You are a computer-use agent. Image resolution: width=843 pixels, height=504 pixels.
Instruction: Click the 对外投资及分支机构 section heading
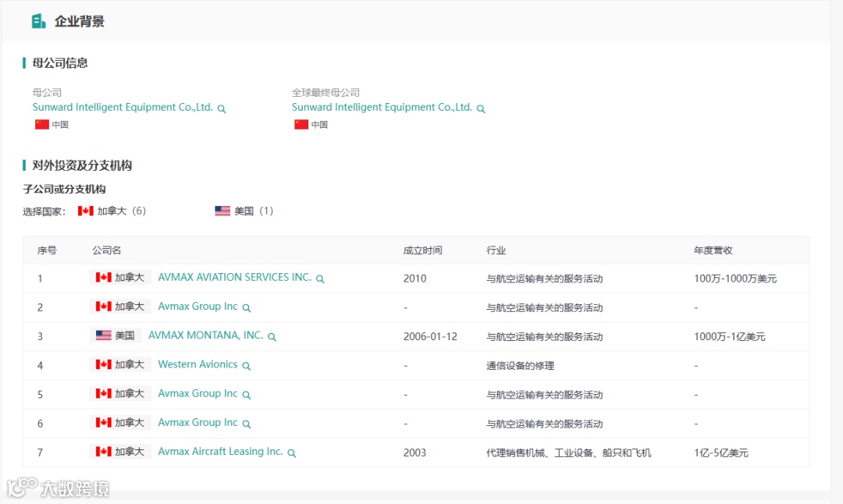pyautogui.click(x=82, y=165)
